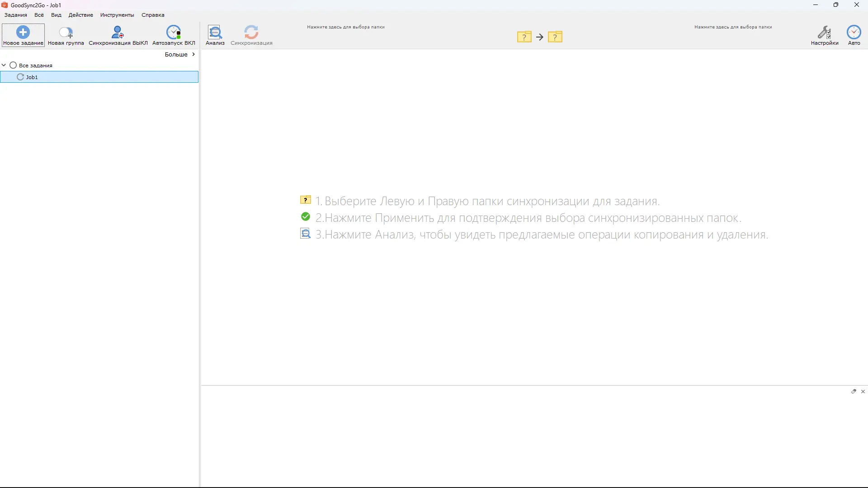Open the Инструменты menu
The height and width of the screenshot is (488, 868).
pyautogui.click(x=117, y=14)
